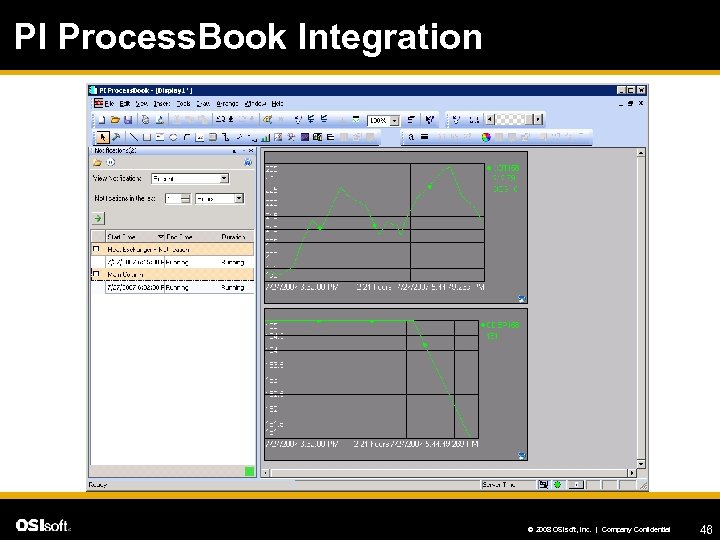
Task: Click the Start Time column header
Action: coord(135,236)
